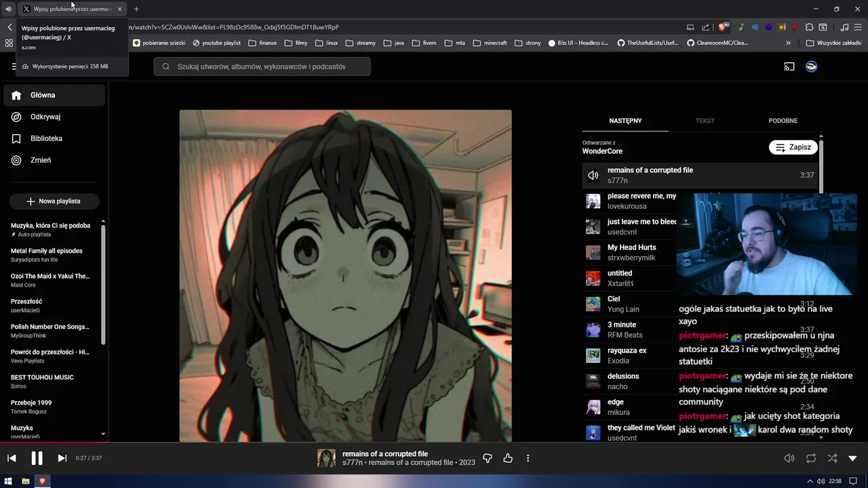Image resolution: width=868 pixels, height=488 pixels.
Task: Open the 'streamy' bookmarks folder
Action: 361,43
